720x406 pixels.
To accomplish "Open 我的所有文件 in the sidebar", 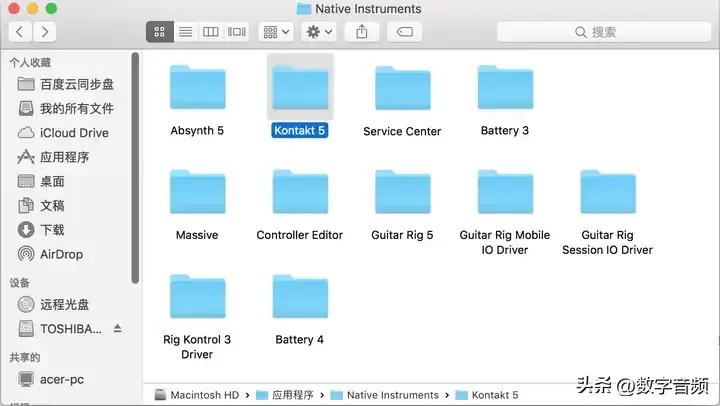I will (x=66, y=108).
